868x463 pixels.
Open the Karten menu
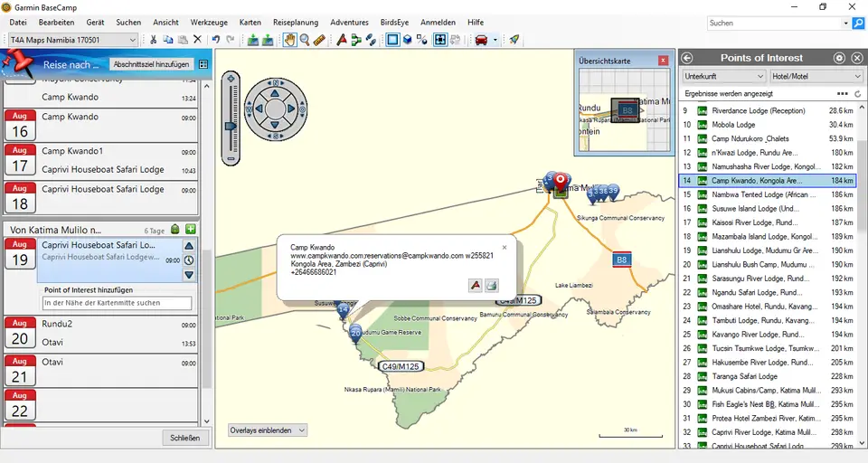coord(250,23)
